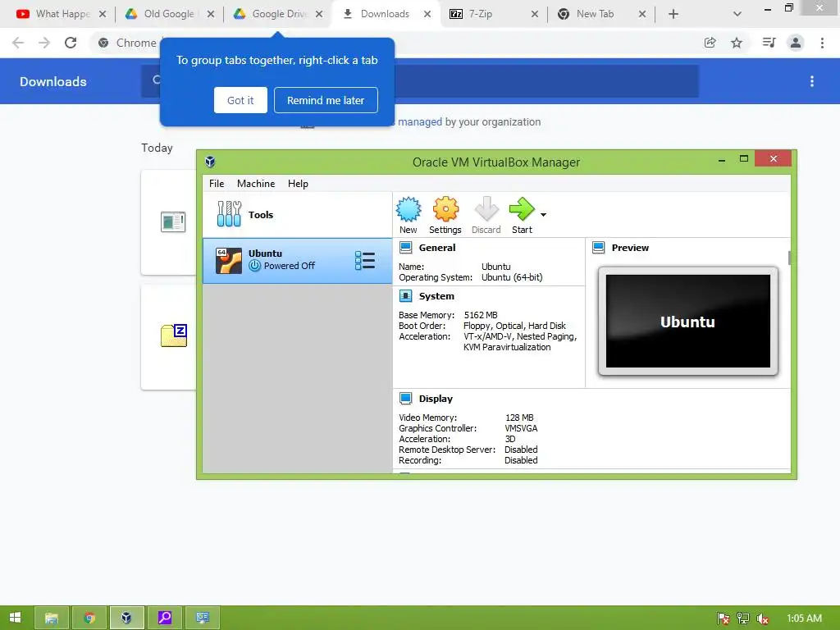Open the Machine menu in VirtualBox
This screenshot has width=840, height=630.
pyautogui.click(x=256, y=183)
